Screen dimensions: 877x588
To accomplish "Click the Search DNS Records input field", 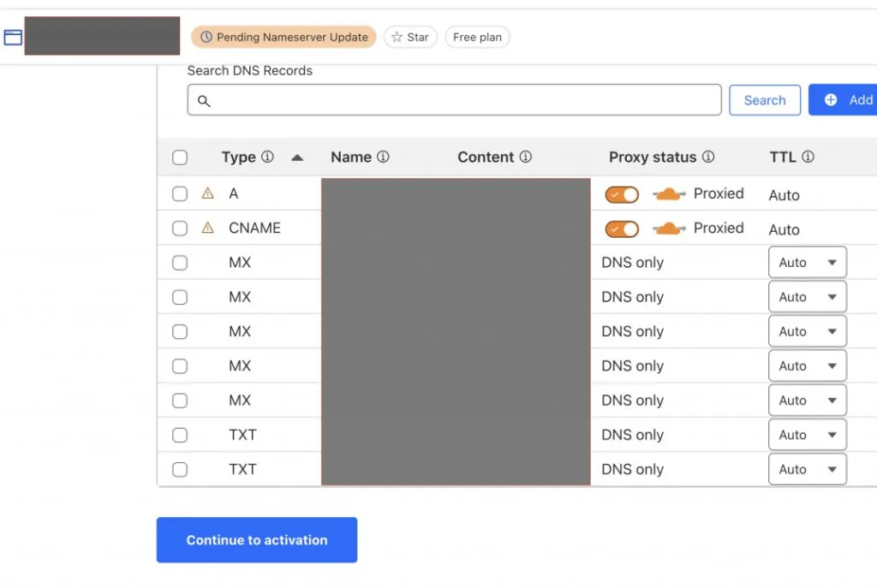I will 454,100.
